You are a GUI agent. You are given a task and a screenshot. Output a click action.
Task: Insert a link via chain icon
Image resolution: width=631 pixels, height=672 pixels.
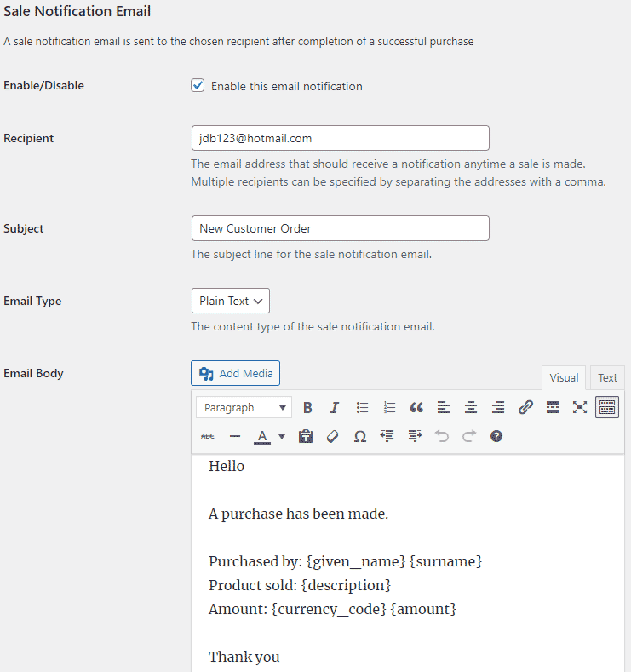(525, 407)
